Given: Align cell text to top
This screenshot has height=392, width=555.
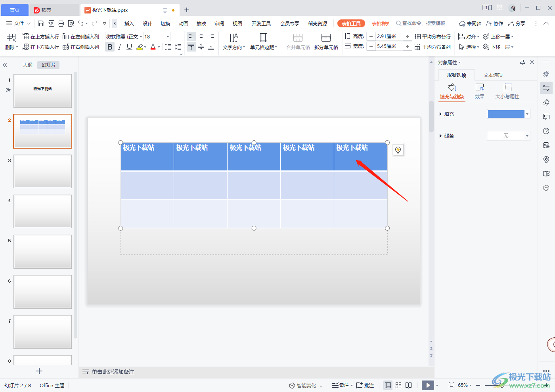Looking at the screenshot, I should pyautogui.click(x=191, y=47).
